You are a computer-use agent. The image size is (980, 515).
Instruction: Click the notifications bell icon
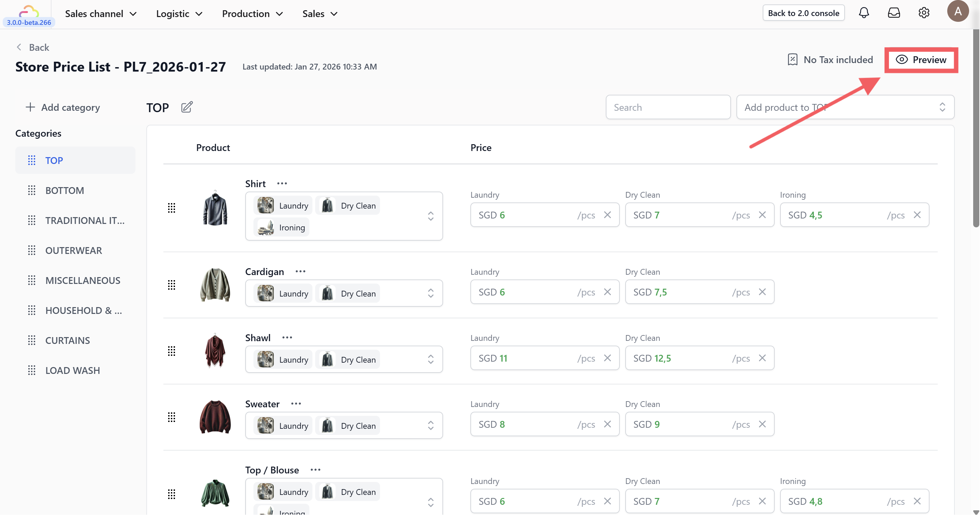pyautogui.click(x=864, y=13)
